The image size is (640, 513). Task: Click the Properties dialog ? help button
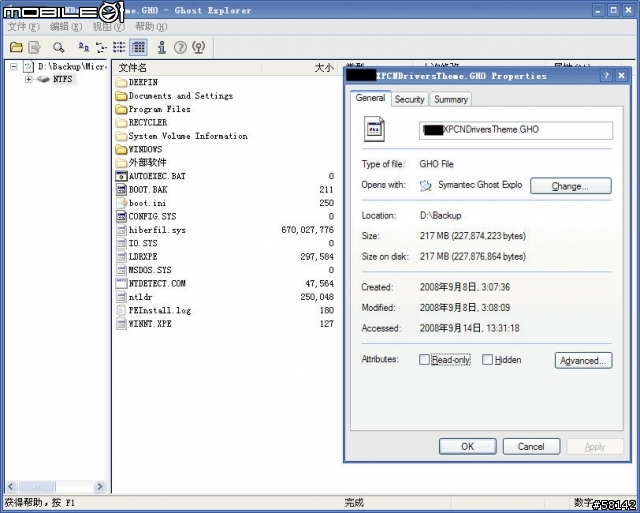tap(606, 76)
